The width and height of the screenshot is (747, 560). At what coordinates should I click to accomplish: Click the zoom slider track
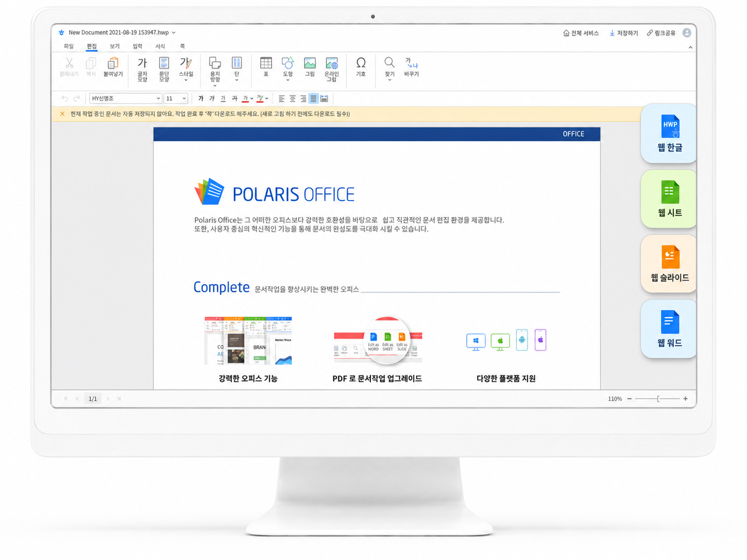coord(657,399)
